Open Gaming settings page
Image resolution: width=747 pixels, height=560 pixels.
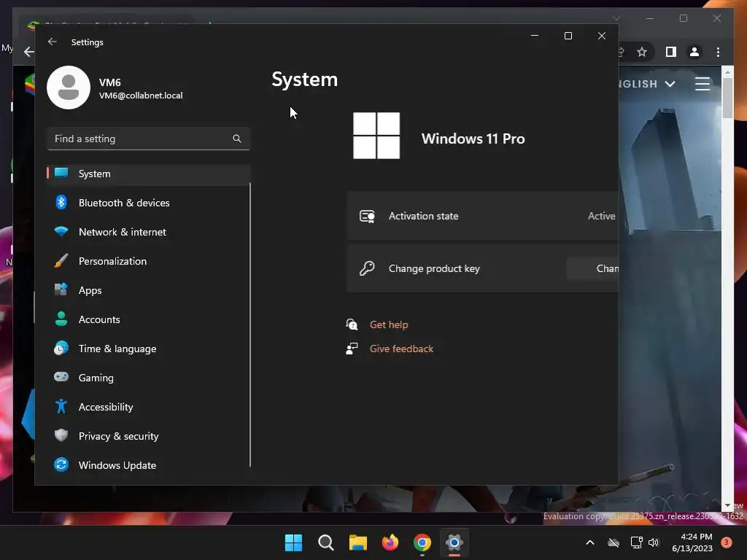[x=149, y=378]
